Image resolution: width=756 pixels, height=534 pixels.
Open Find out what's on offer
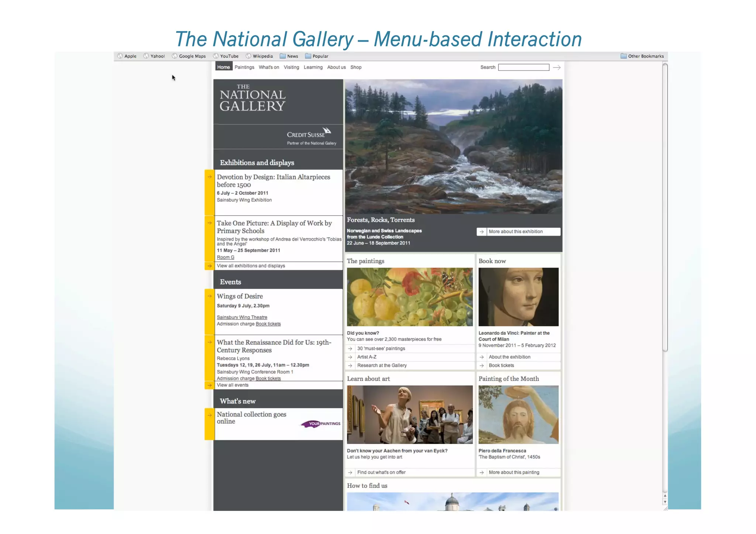coord(381,472)
